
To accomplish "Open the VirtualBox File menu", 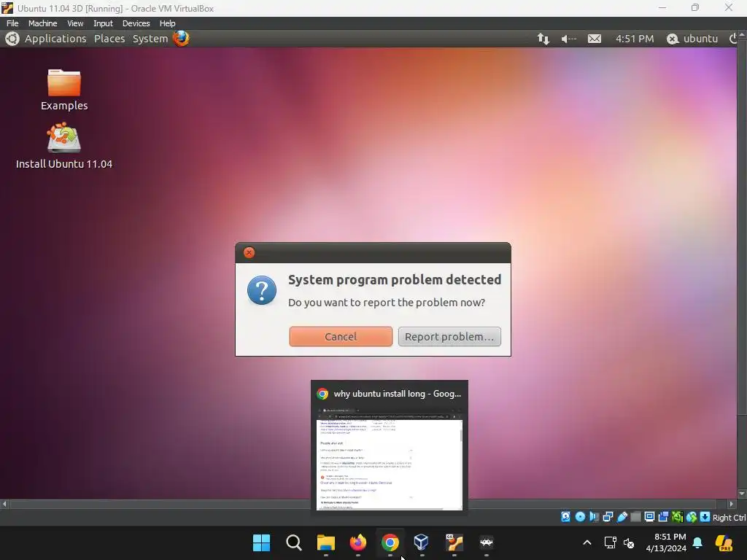I will pyautogui.click(x=12, y=23).
